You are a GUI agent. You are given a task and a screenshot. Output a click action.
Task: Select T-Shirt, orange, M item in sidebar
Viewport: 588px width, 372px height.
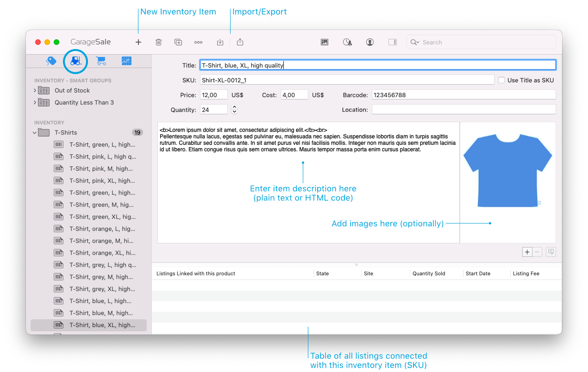tap(101, 241)
